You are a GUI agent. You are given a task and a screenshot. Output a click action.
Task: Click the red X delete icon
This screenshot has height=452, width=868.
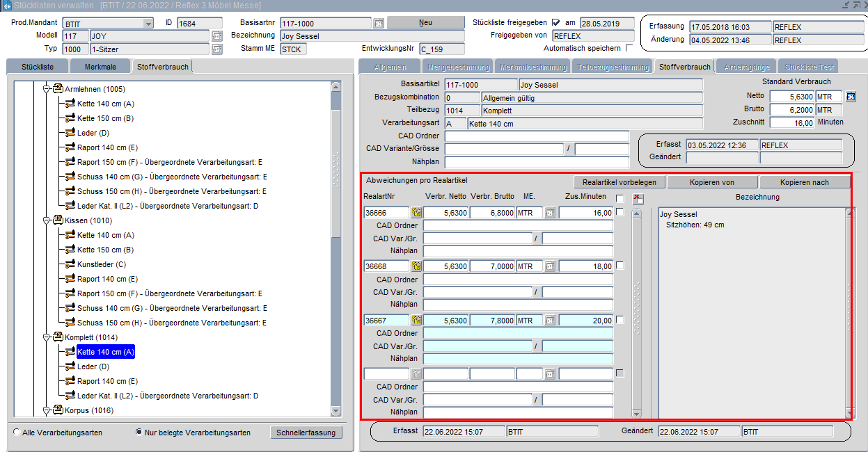click(x=637, y=198)
